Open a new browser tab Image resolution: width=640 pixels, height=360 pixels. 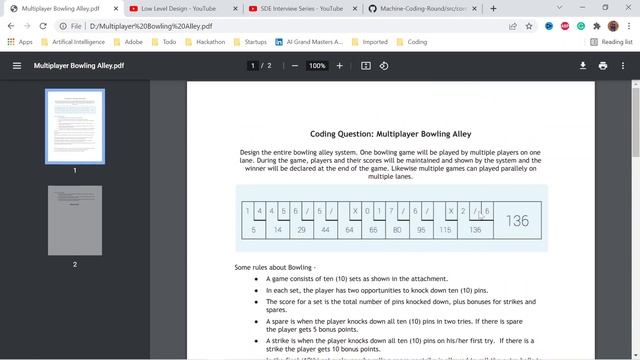[x=493, y=9]
